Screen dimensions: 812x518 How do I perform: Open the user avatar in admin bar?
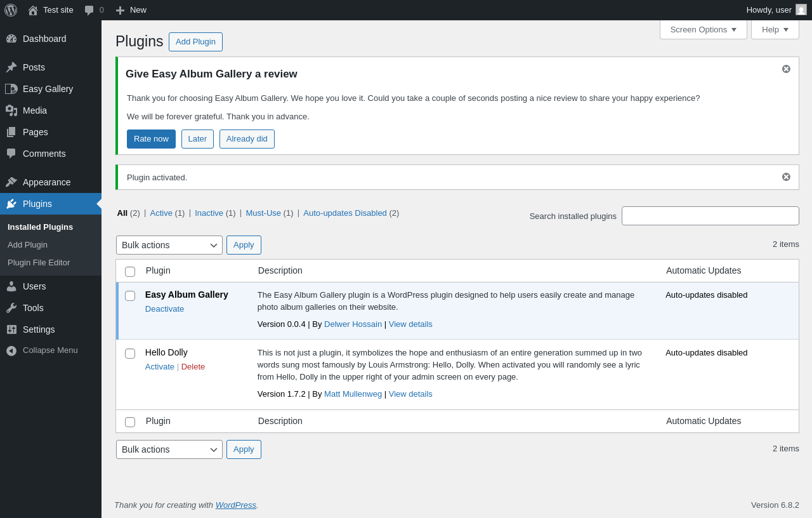[x=801, y=10]
